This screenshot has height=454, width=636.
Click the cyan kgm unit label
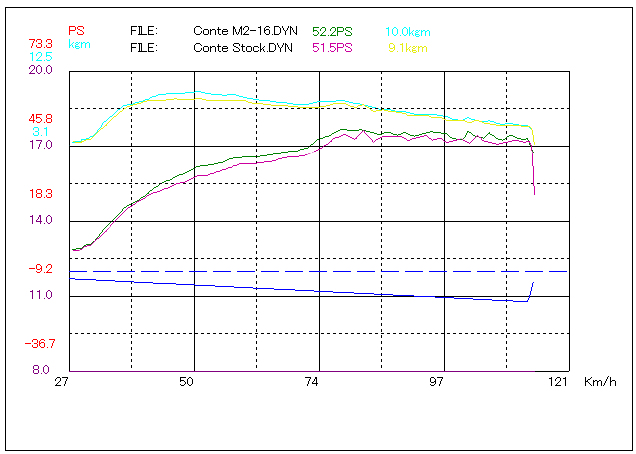pos(80,44)
